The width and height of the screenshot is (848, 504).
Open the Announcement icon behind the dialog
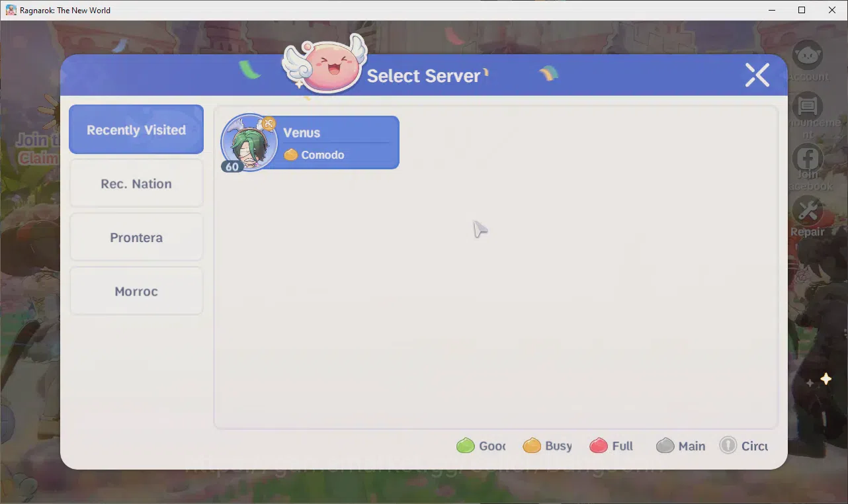(x=808, y=106)
